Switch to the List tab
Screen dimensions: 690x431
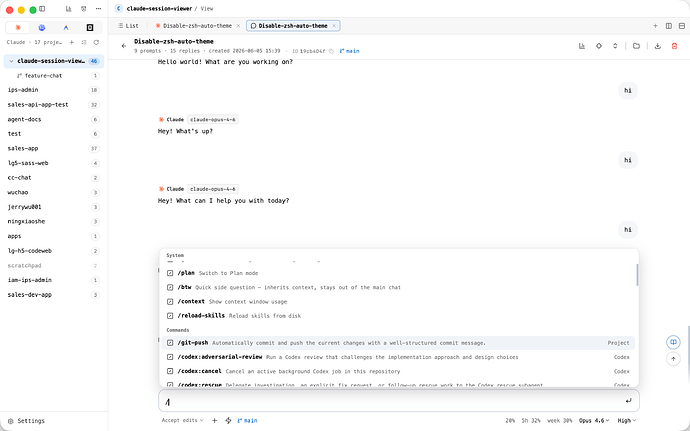(x=128, y=26)
